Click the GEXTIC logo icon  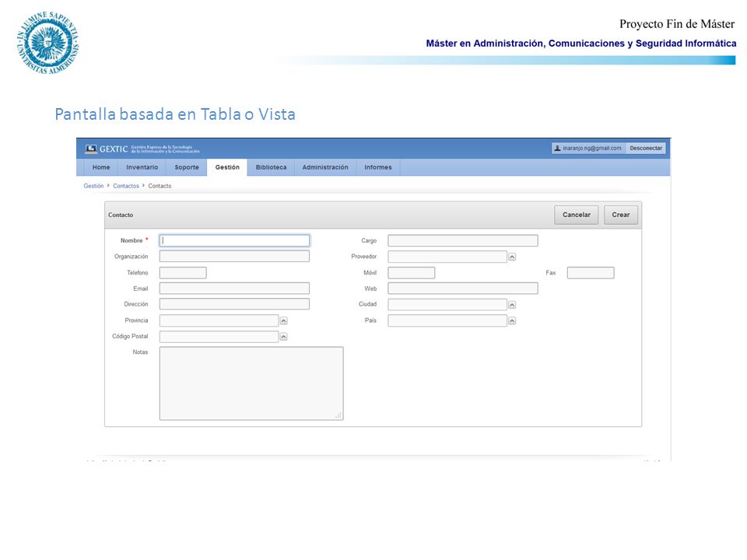(91, 149)
